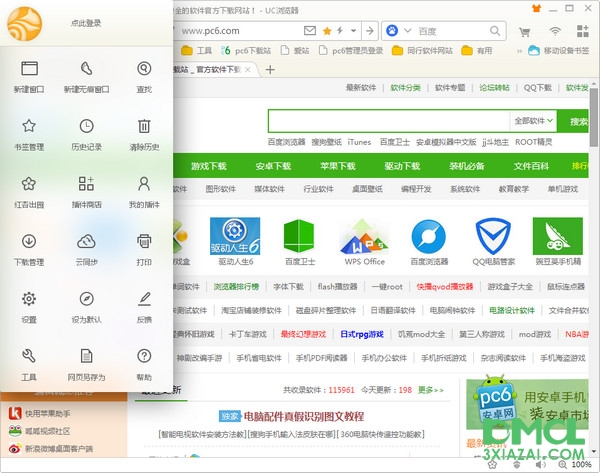Click the bookmark star in address bar

[x=327, y=31]
